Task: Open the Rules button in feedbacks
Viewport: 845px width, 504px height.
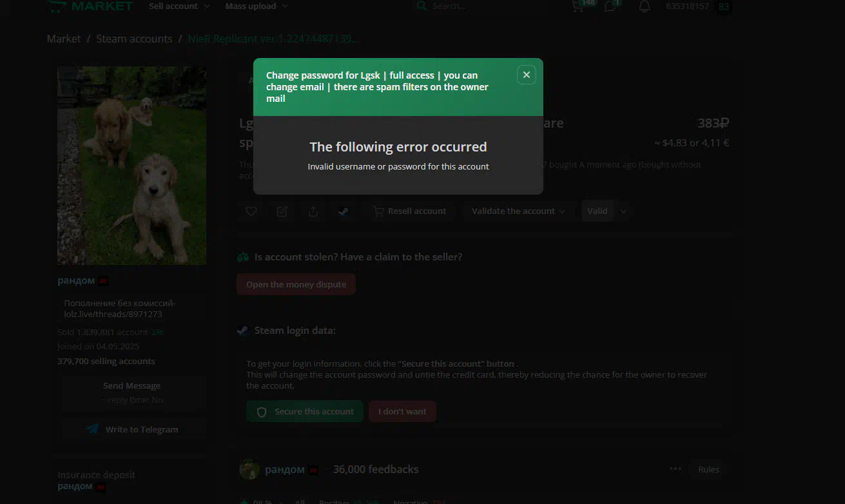Action: [708, 469]
